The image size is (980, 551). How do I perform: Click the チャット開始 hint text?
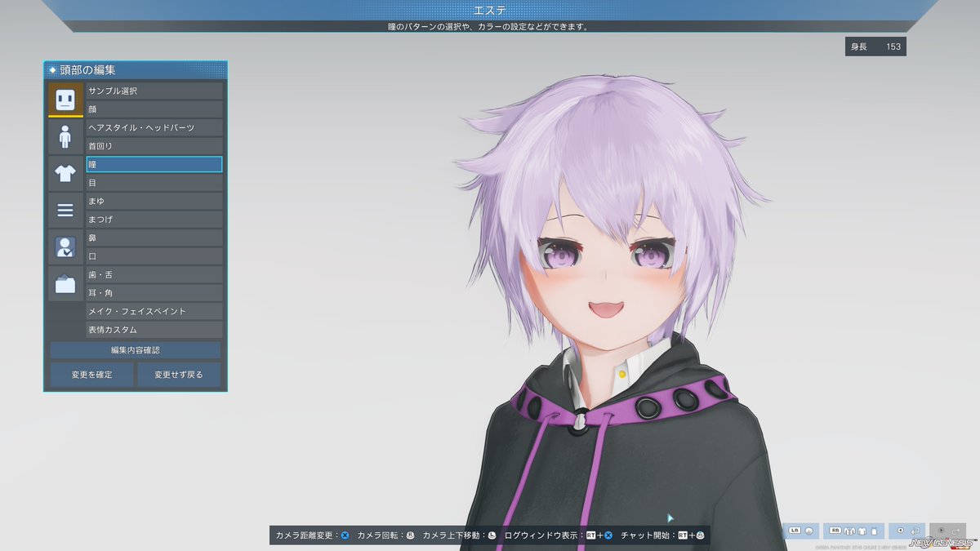[x=663, y=535]
